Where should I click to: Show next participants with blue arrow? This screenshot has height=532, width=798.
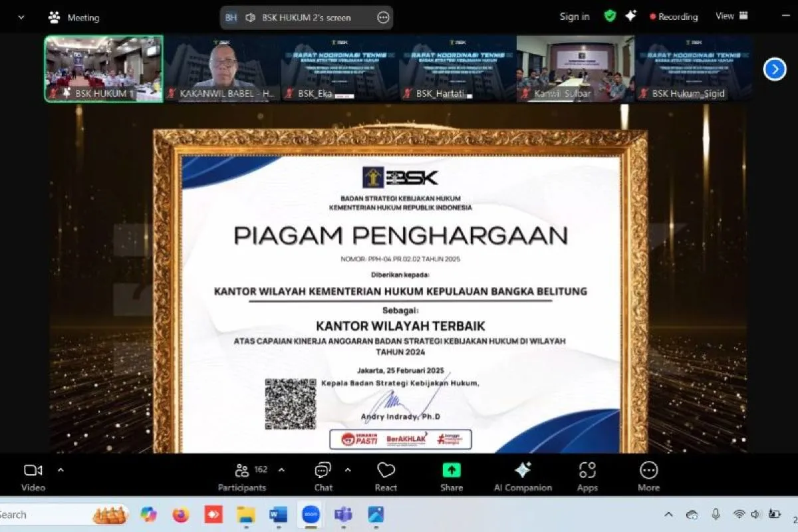point(774,69)
